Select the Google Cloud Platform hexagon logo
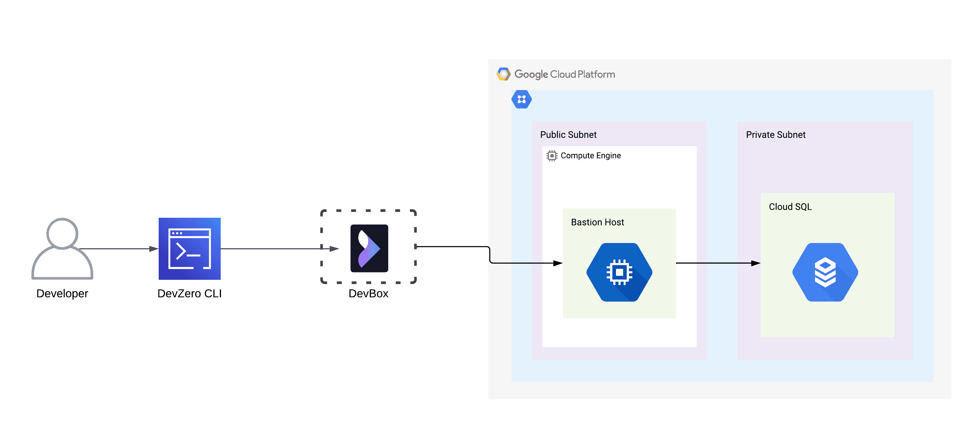Viewport: 980px width, 430px height. click(x=503, y=74)
